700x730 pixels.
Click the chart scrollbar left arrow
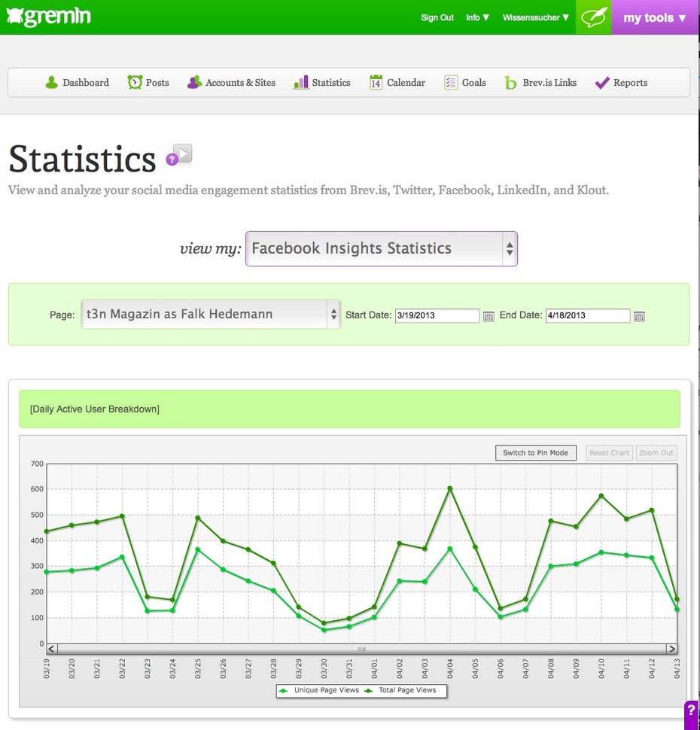point(52,649)
